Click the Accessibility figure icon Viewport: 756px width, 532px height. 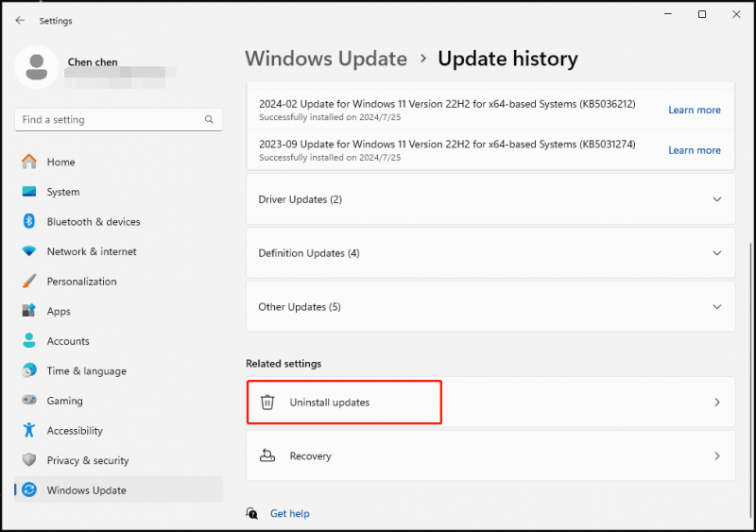pyautogui.click(x=29, y=430)
